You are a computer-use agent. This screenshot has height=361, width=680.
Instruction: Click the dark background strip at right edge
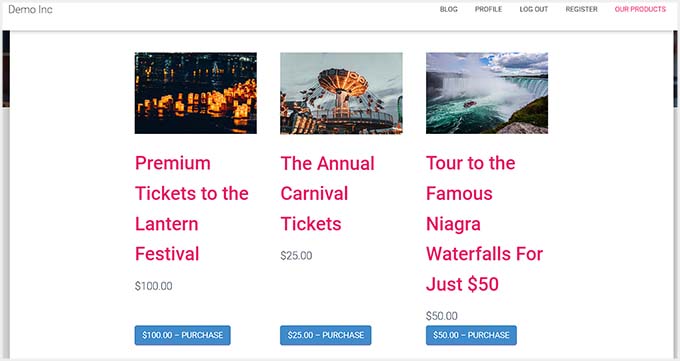[x=675, y=69]
